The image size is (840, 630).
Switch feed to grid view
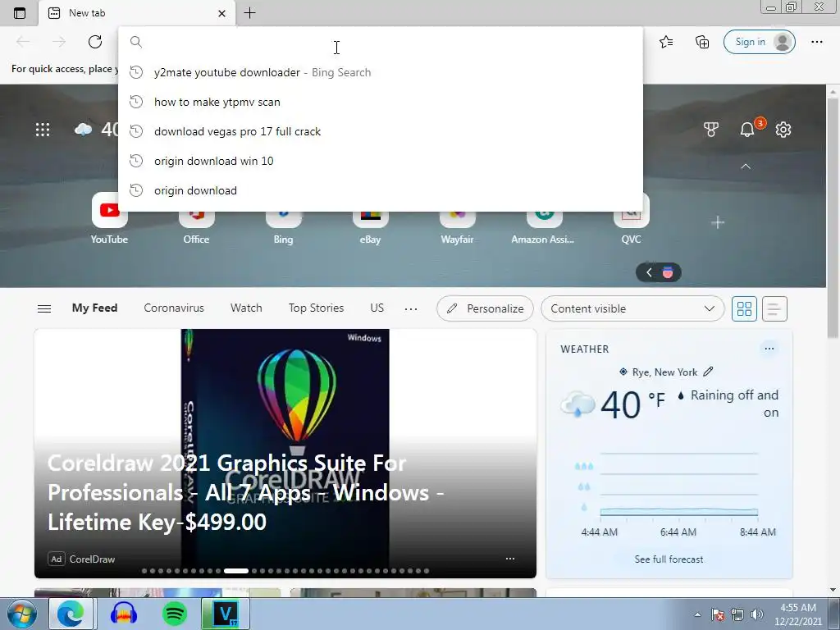click(744, 308)
